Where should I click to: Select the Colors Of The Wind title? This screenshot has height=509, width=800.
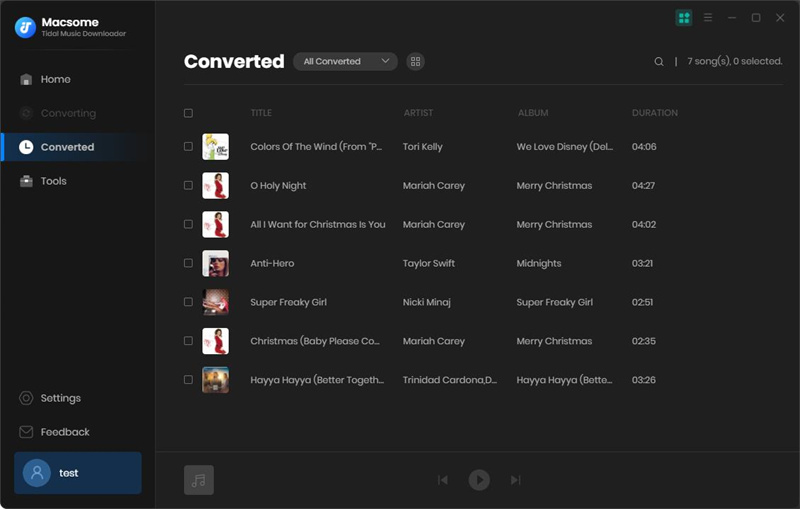click(316, 147)
